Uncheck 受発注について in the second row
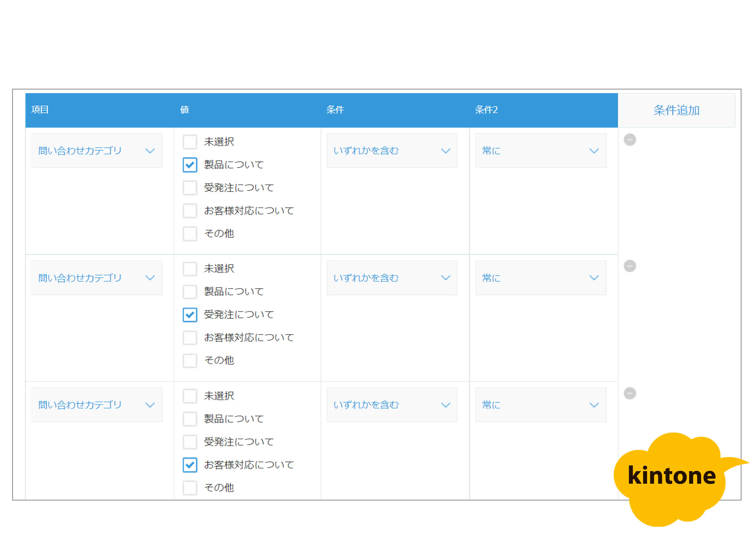The image size is (756, 554). (x=190, y=315)
